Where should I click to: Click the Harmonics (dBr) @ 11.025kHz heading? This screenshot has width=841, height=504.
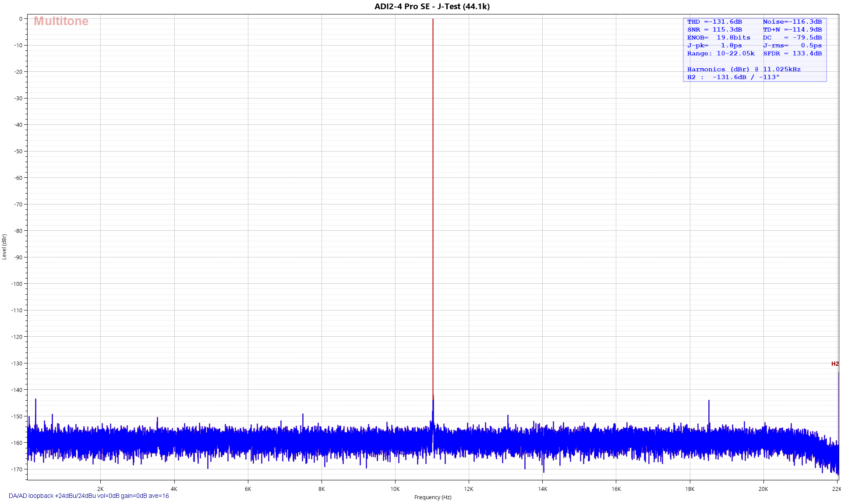click(744, 69)
